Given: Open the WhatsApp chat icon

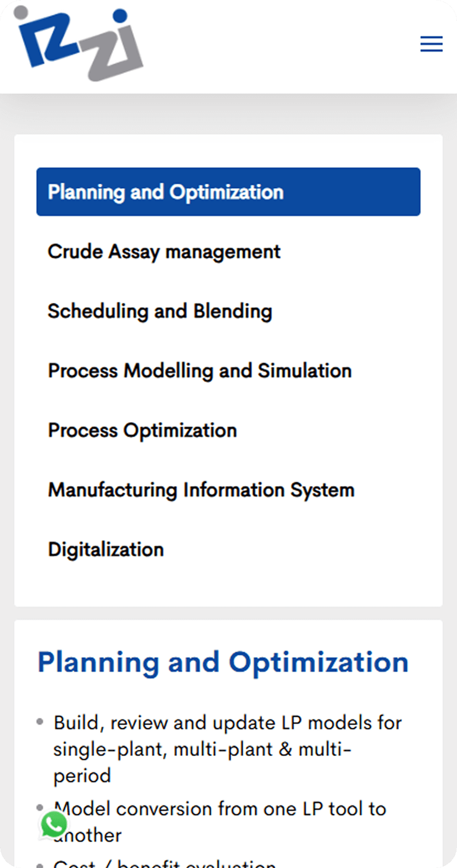Looking at the screenshot, I should (x=54, y=825).
